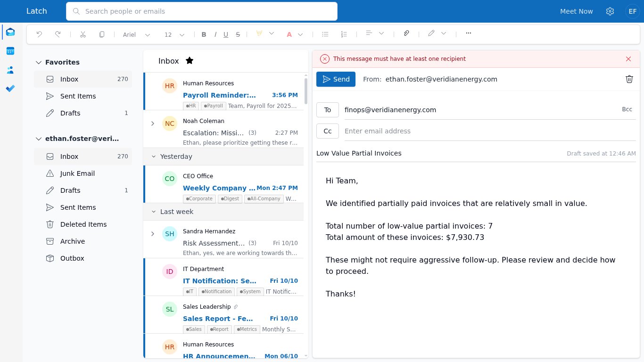Click the Cc email address field
Image resolution: width=644 pixels, height=362 pixels.
(x=488, y=131)
